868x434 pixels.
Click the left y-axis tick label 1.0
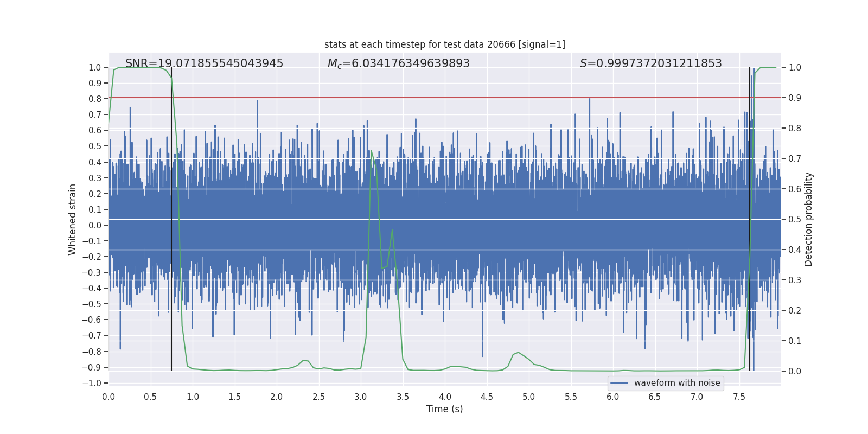pyautogui.click(x=94, y=68)
